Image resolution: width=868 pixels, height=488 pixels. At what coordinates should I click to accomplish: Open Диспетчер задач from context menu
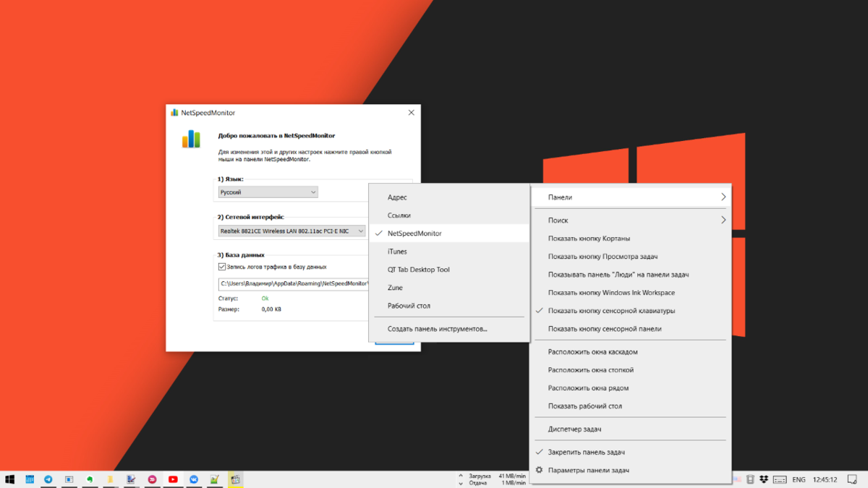630,429
